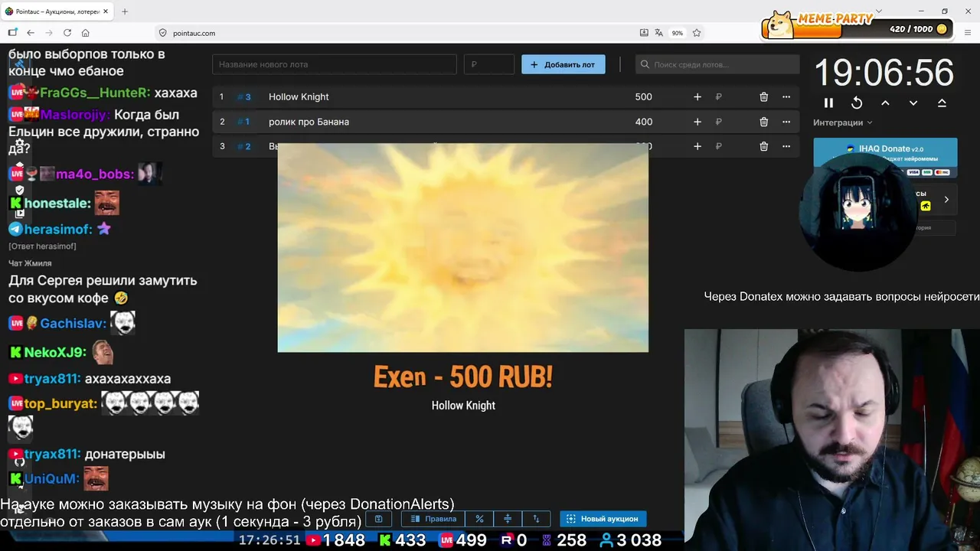Open the 90% zoom level indicator
Viewport: 980px width, 551px height.
[x=678, y=33]
